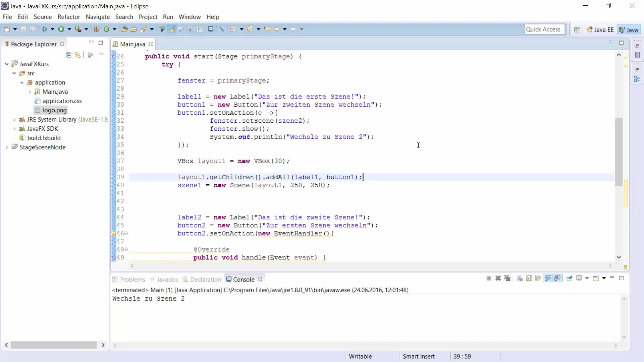Switch to Java perspective
The height and width of the screenshot is (362, 644).
tap(628, 29)
